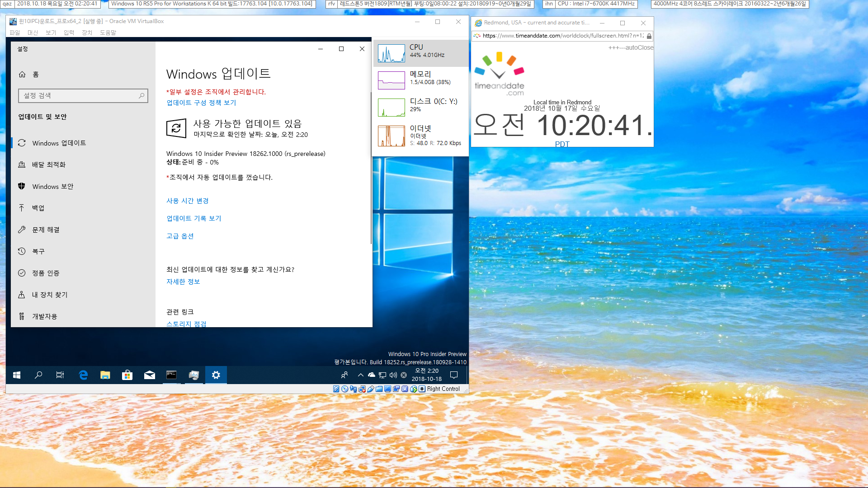
Task: Open the 도움말 menu in VirtualBox
Action: click(108, 33)
